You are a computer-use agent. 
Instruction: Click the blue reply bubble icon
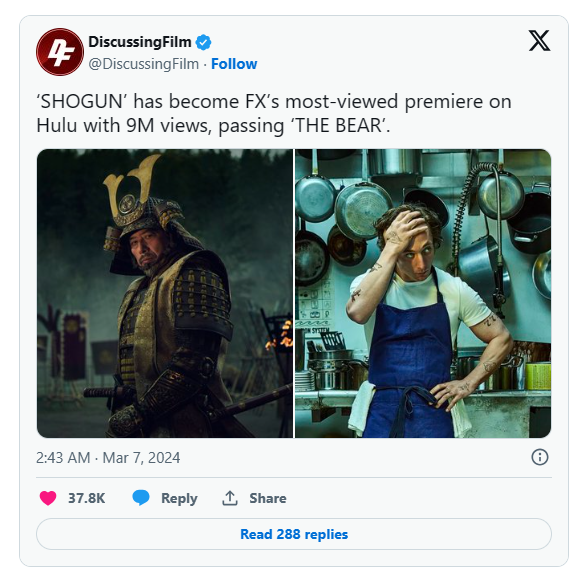141,498
